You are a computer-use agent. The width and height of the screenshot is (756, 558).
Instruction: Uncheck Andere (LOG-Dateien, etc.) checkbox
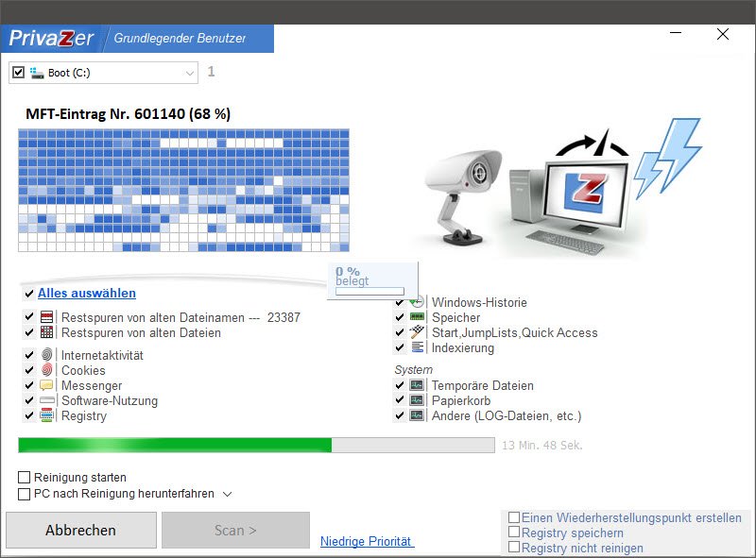(x=400, y=415)
